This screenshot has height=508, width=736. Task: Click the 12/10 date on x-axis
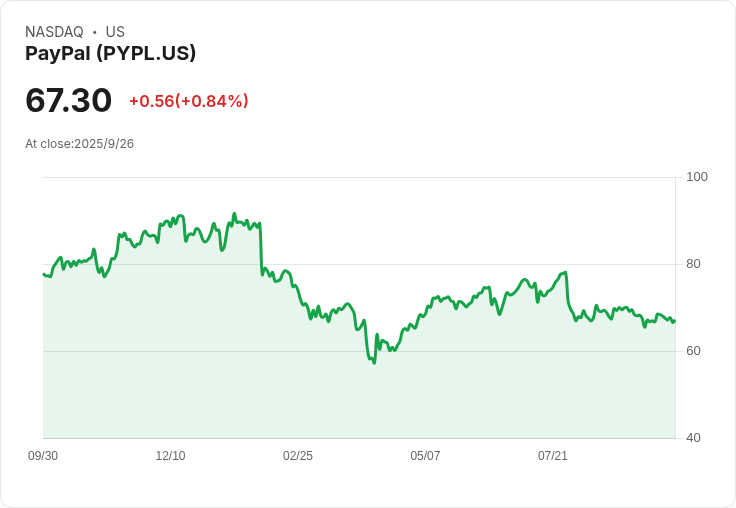tap(170, 455)
